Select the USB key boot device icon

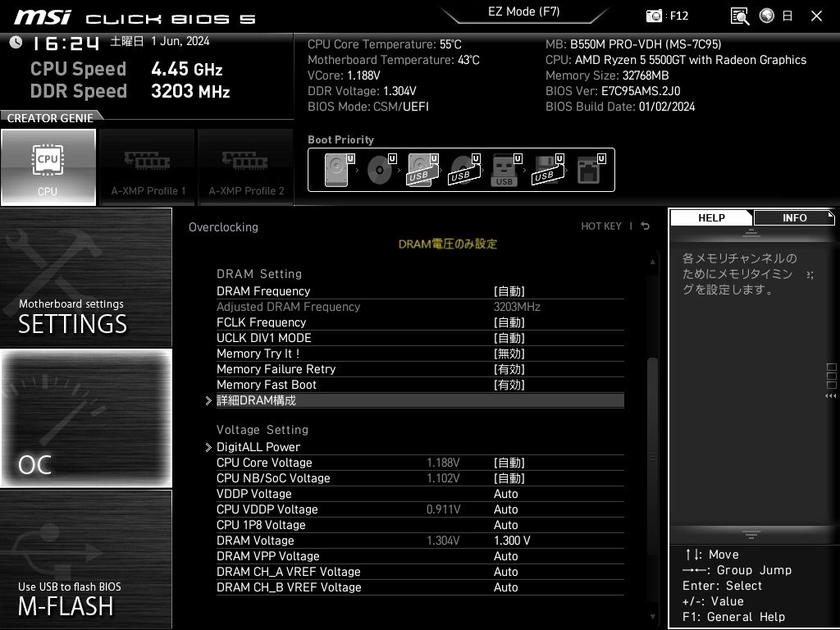coord(505,170)
